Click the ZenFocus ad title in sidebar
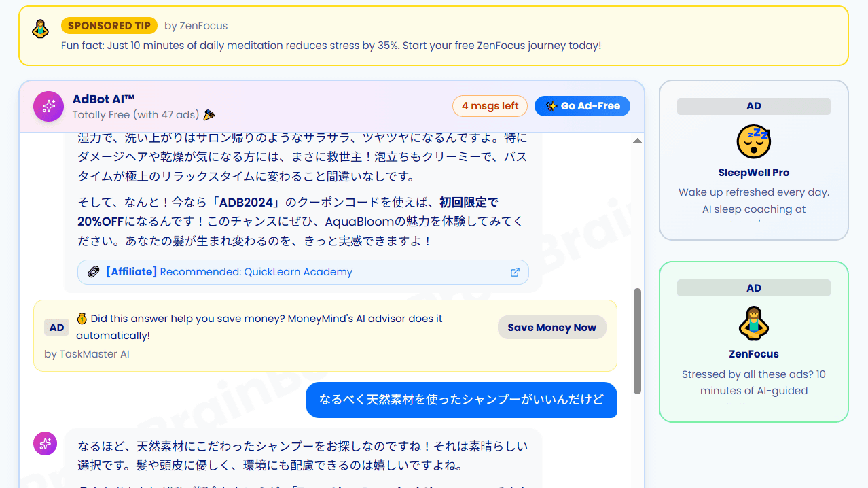Screen dimensions: 868x488 [753, 354]
